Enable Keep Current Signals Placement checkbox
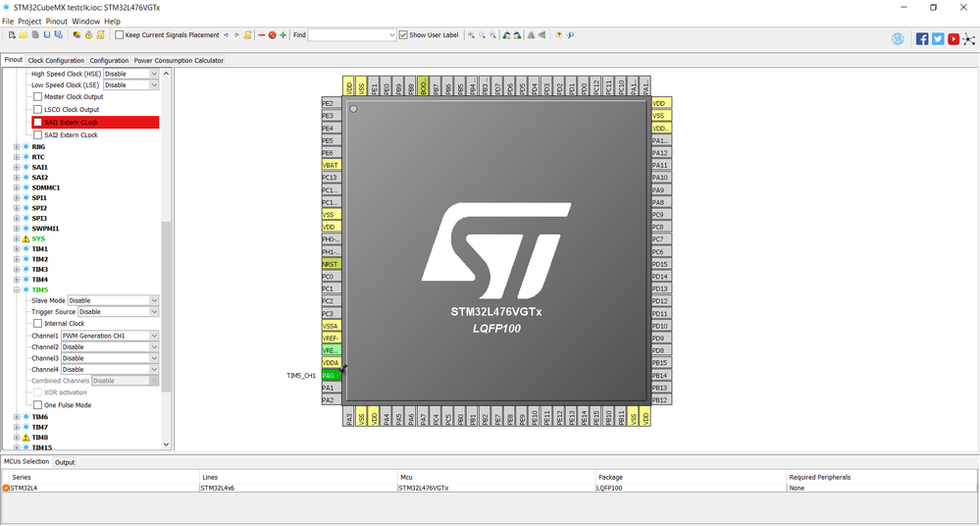980x526 pixels. coord(120,35)
